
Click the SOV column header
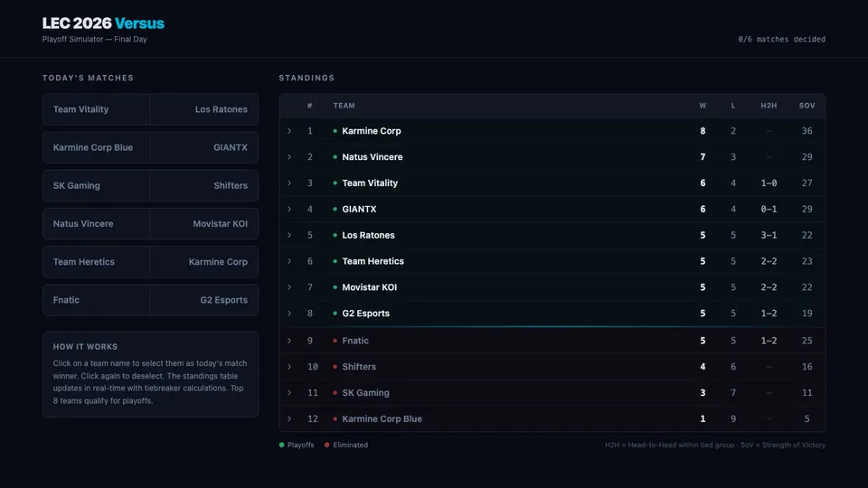click(807, 106)
